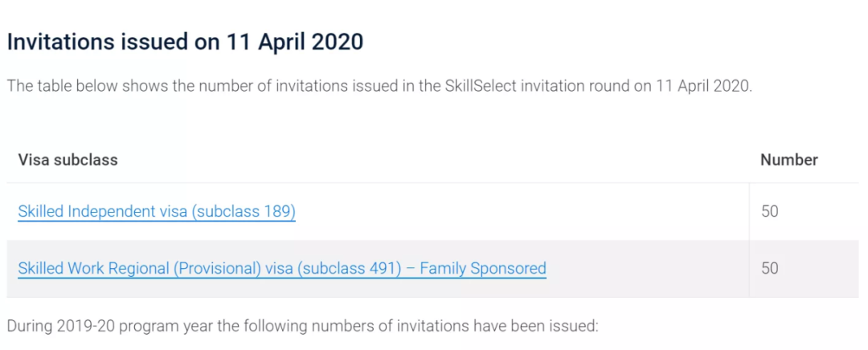This screenshot has width=868, height=350.
Task: Click the "Number" column header
Action: 789,161
